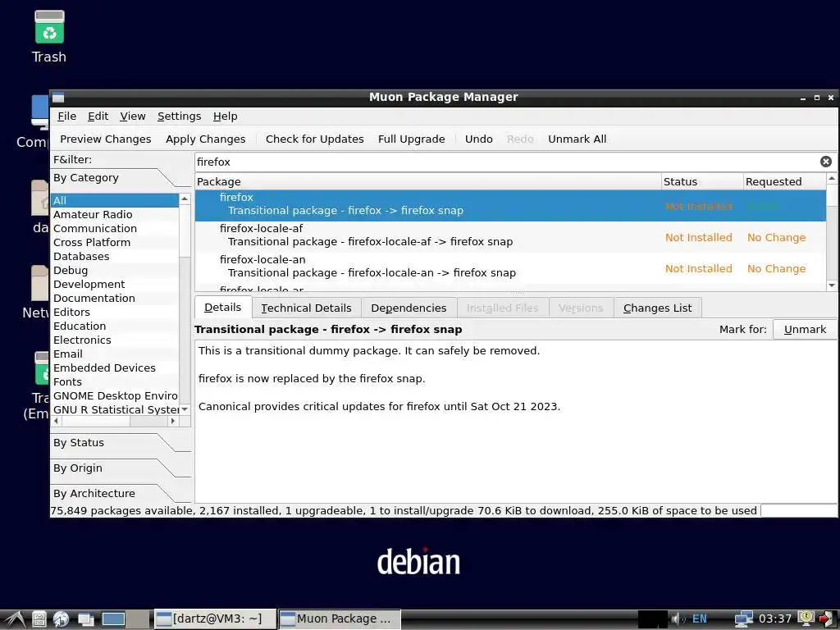Clear the firefox search text
The image size is (840, 630).
(x=825, y=162)
